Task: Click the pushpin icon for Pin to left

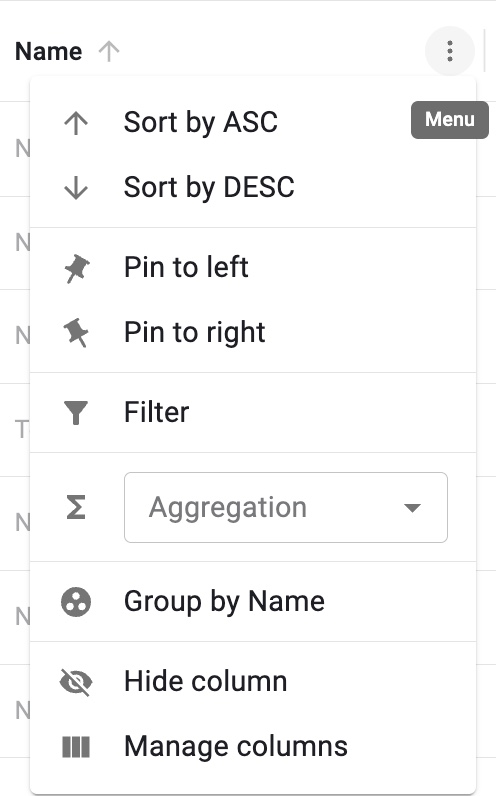Action: (76, 268)
